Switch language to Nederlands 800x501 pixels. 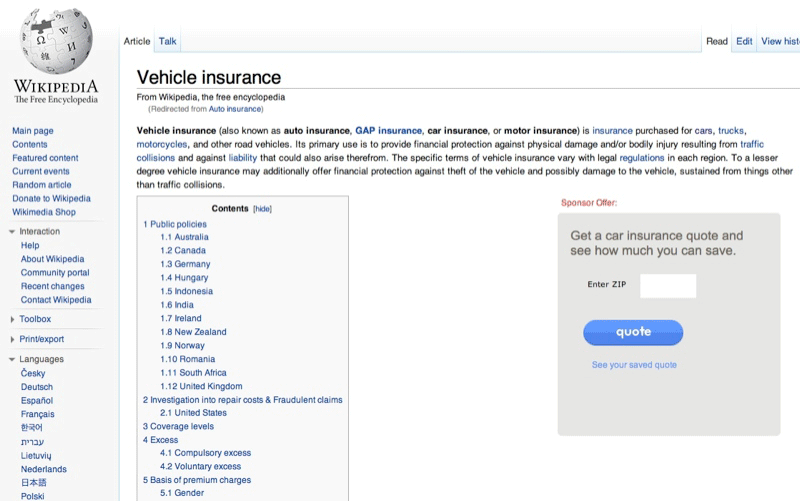coord(44,469)
